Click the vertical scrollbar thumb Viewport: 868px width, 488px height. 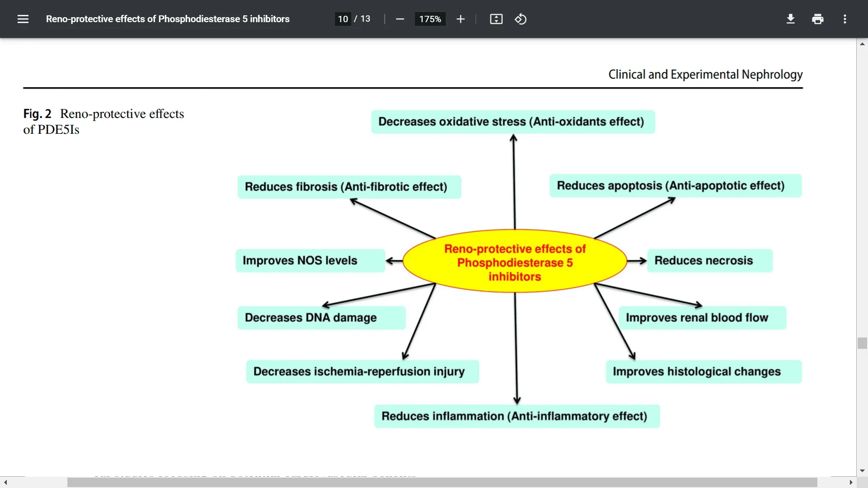(862, 343)
